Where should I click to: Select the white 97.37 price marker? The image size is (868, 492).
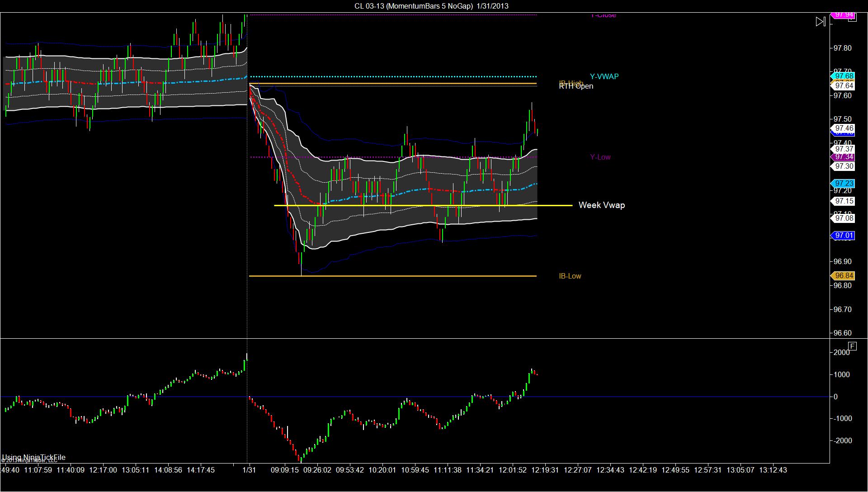pyautogui.click(x=843, y=149)
